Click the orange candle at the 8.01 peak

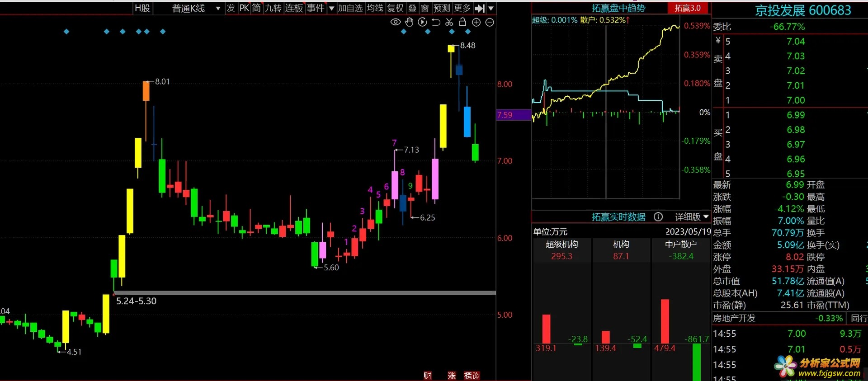(x=146, y=91)
